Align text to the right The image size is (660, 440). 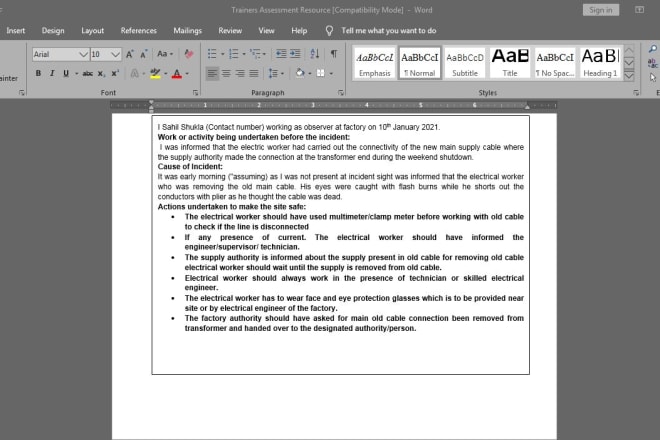(x=240, y=73)
